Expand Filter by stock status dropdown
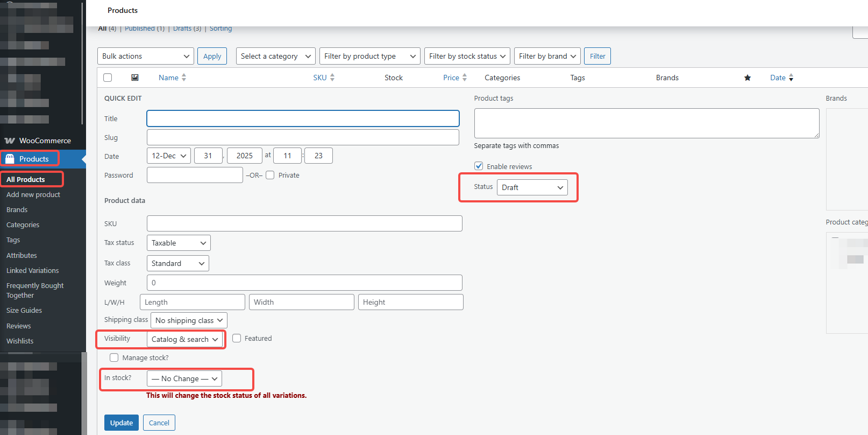 coord(467,56)
